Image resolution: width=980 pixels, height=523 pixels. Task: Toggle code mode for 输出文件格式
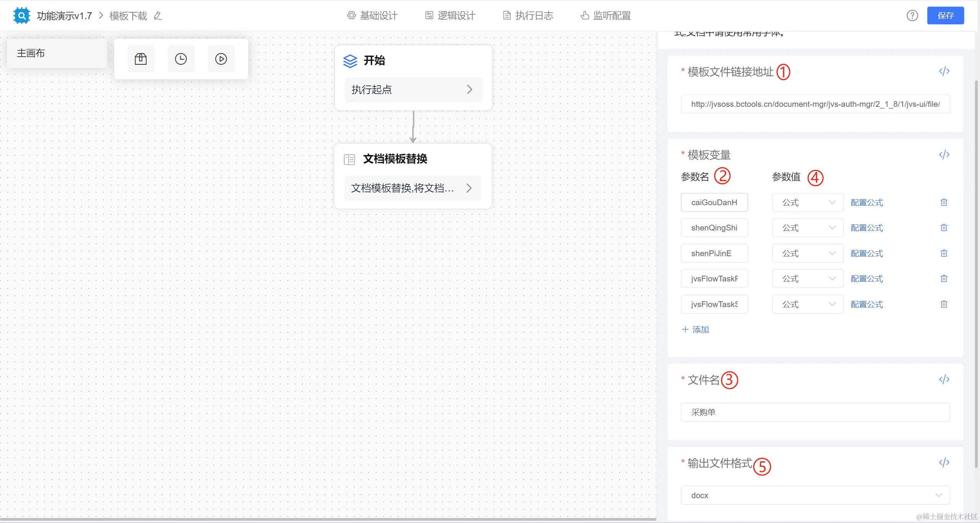[944, 463]
